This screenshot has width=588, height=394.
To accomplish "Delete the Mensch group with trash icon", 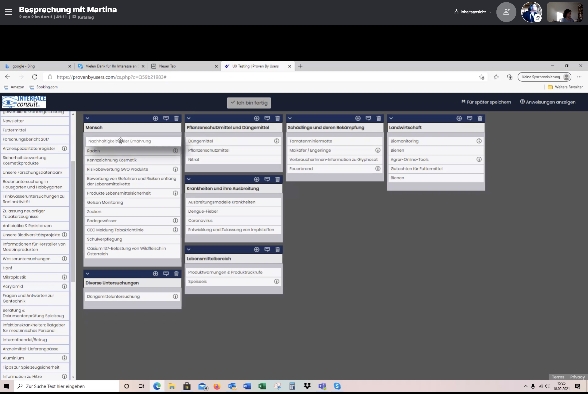I will 176,118.
